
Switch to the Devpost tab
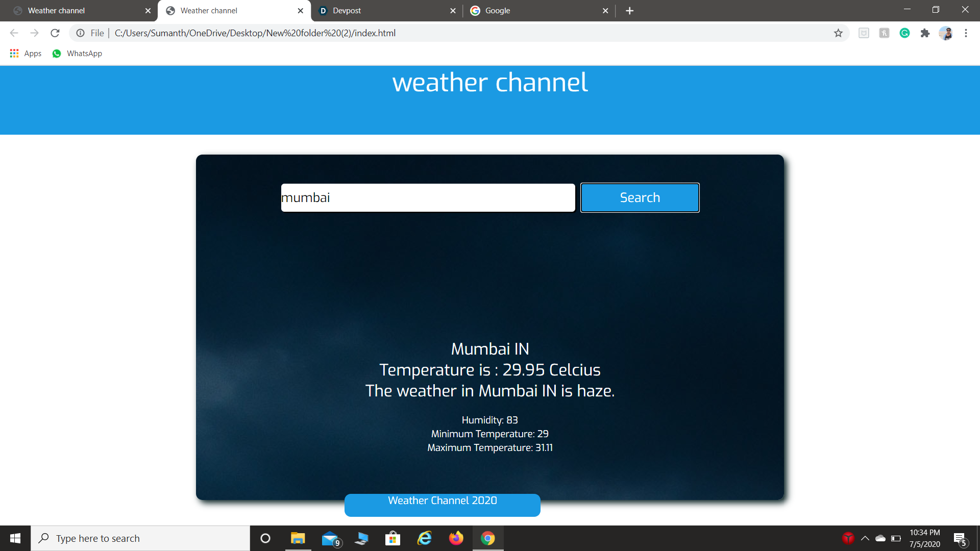tap(378, 11)
